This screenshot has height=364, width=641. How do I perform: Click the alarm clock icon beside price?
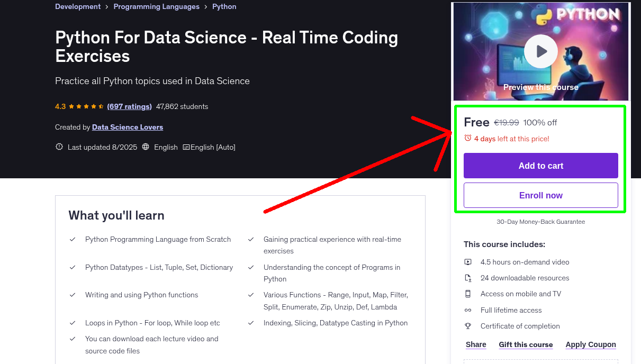[468, 138]
